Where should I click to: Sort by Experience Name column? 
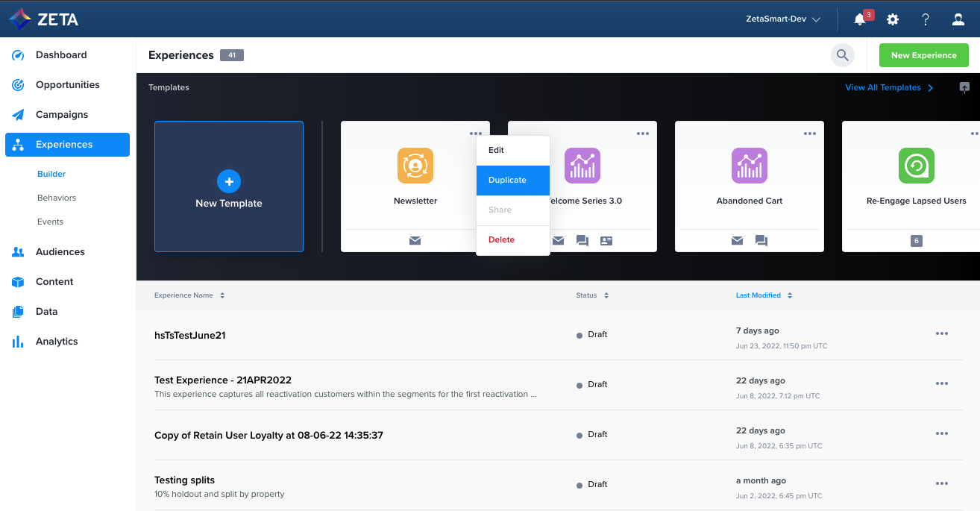tap(189, 295)
